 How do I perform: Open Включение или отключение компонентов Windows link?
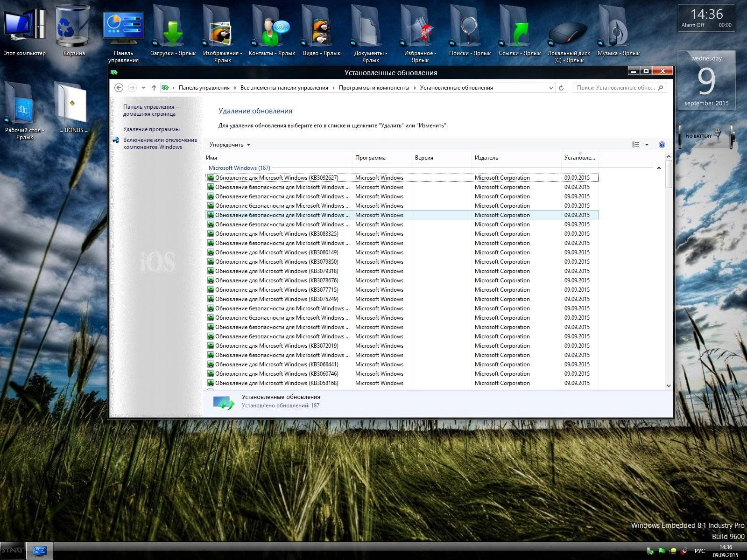160,143
